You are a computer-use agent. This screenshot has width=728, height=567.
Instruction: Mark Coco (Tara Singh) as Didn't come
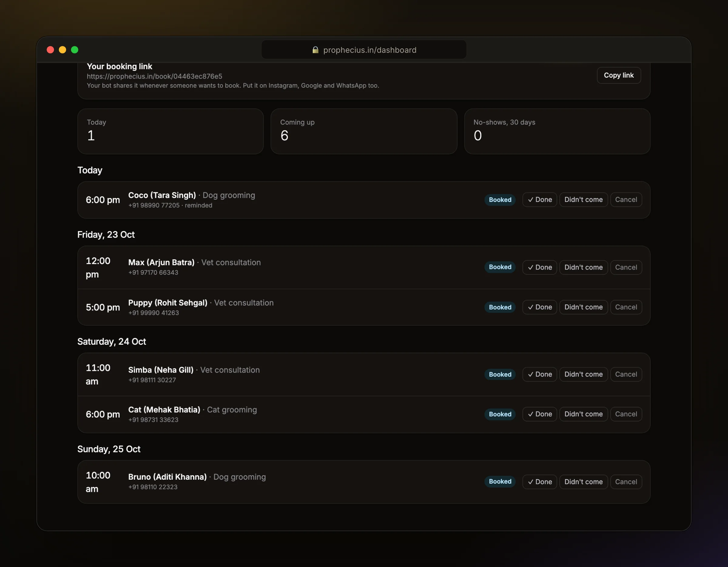(583, 200)
